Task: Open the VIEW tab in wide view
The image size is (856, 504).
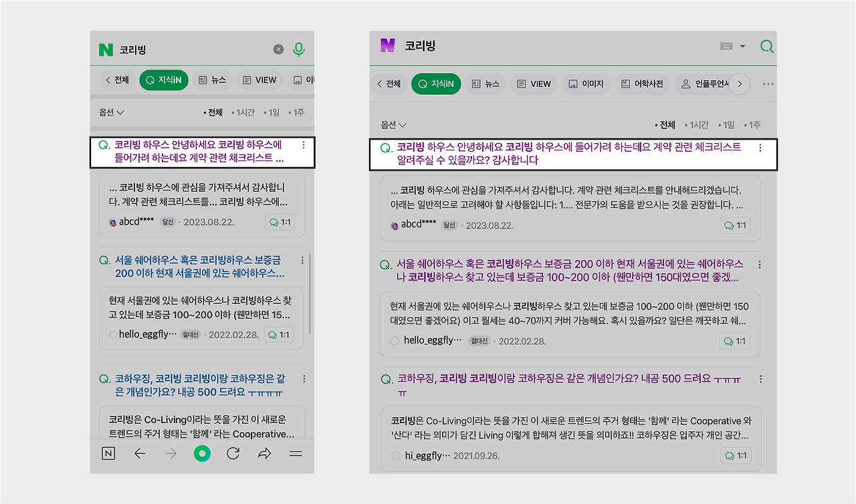Action: (x=534, y=84)
